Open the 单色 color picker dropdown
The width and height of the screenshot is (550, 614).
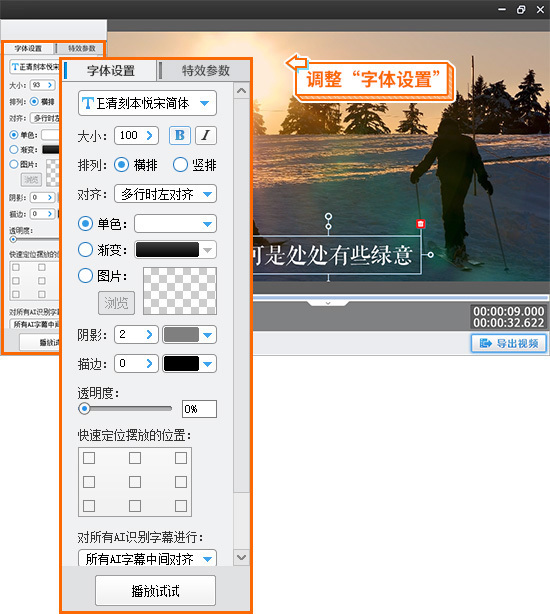(x=175, y=224)
